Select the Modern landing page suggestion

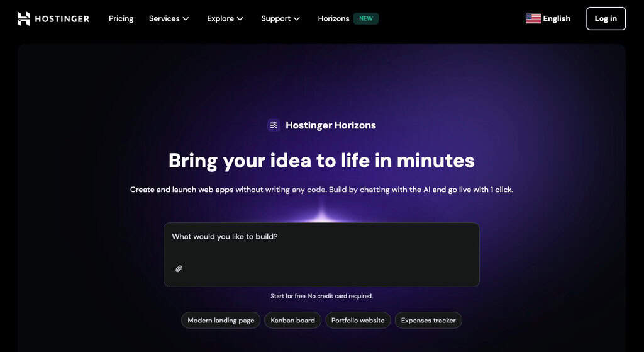221,321
